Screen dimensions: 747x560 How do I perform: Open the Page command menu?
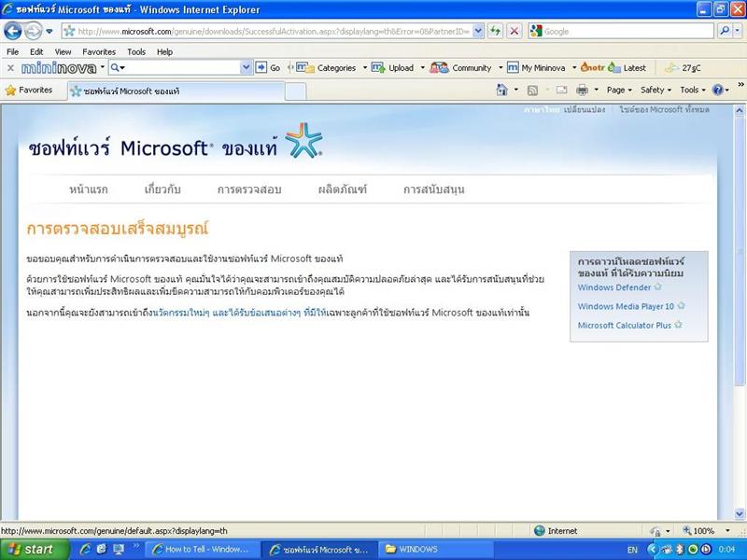tap(619, 90)
